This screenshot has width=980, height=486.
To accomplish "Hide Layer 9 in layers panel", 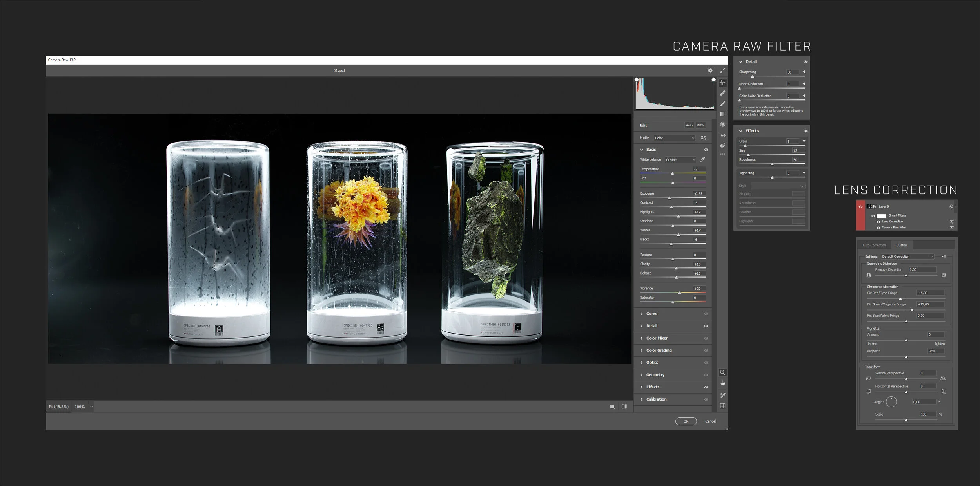I will 860,207.
